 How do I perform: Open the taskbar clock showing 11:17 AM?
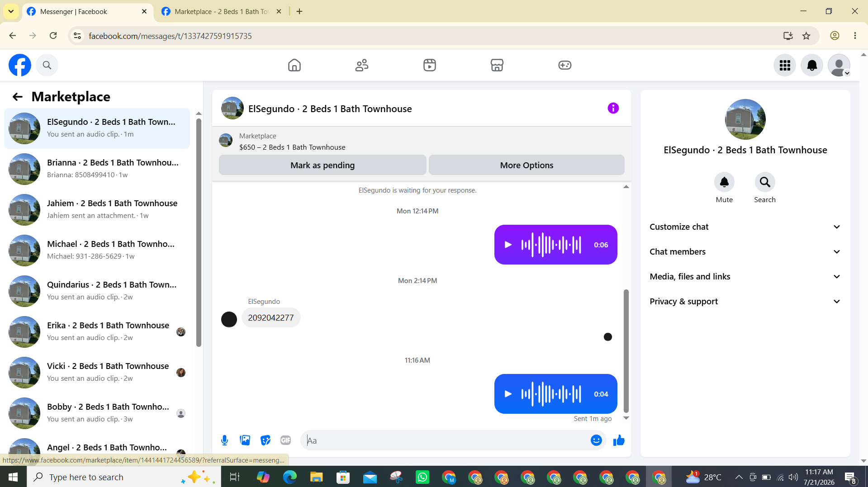[819, 477]
